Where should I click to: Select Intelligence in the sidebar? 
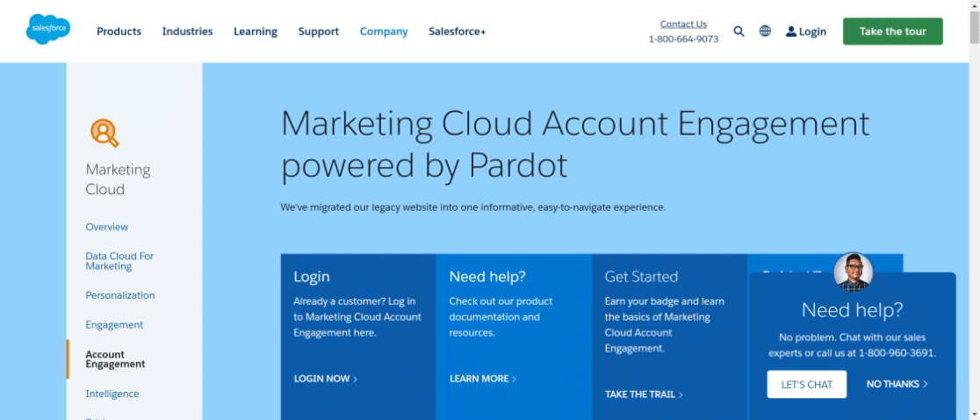(x=112, y=394)
